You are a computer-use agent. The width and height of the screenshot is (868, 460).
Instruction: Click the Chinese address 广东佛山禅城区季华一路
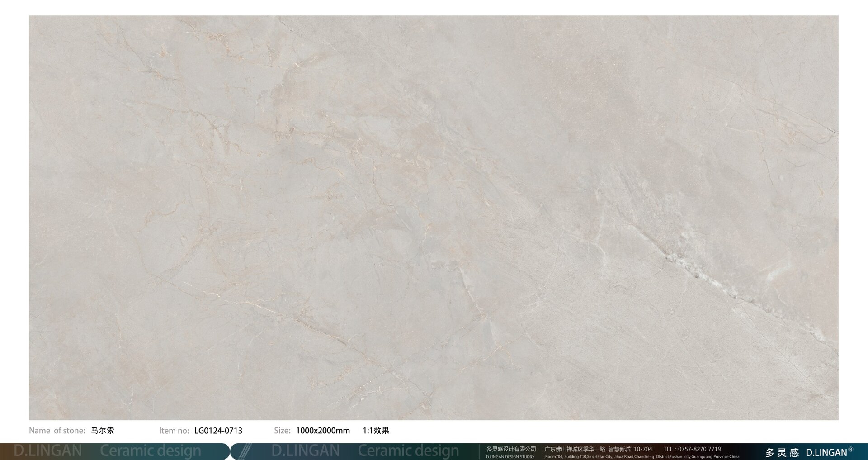tap(575, 449)
